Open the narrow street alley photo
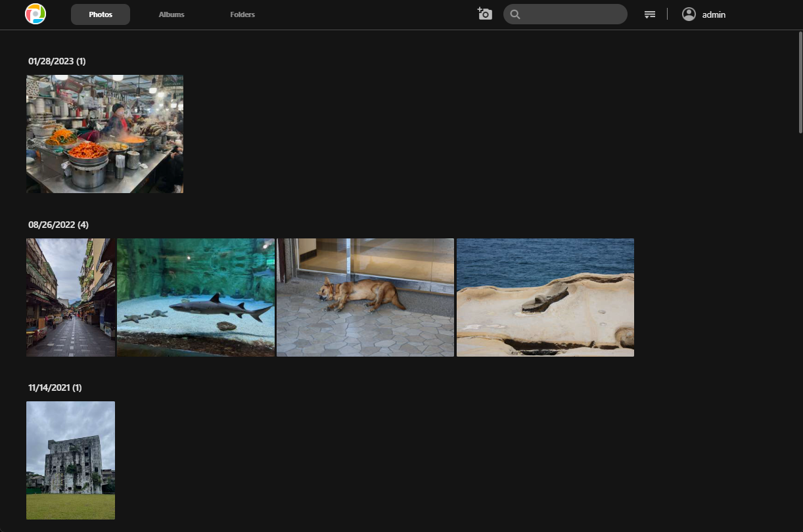803x532 pixels. point(70,298)
